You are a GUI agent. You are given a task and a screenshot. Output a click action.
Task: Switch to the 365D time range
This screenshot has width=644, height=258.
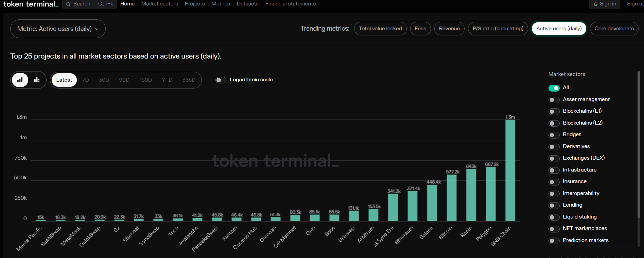[x=189, y=80]
